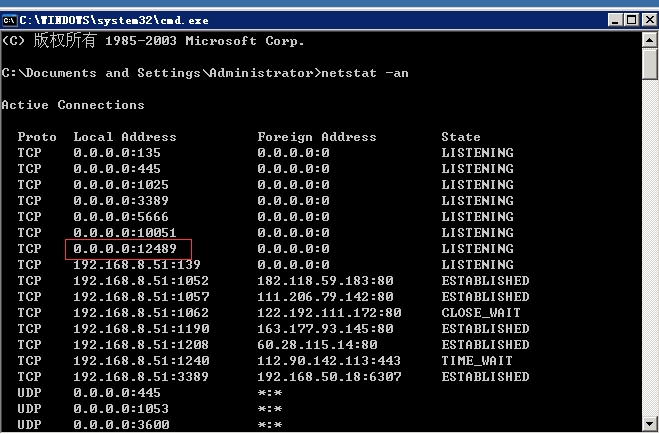Click the Foreign Address column header
Viewport: 659px width, 434px height.
point(317,137)
